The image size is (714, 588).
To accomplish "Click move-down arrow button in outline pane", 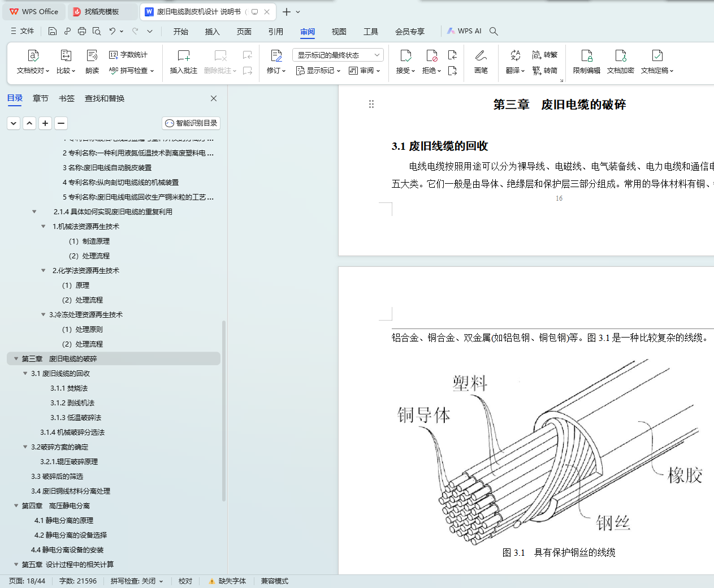I will pyautogui.click(x=14, y=123).
